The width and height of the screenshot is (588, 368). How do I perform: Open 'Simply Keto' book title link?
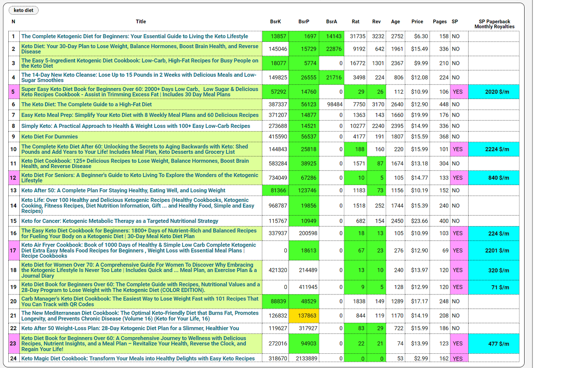pyautogui.click(x=136, y=126)
